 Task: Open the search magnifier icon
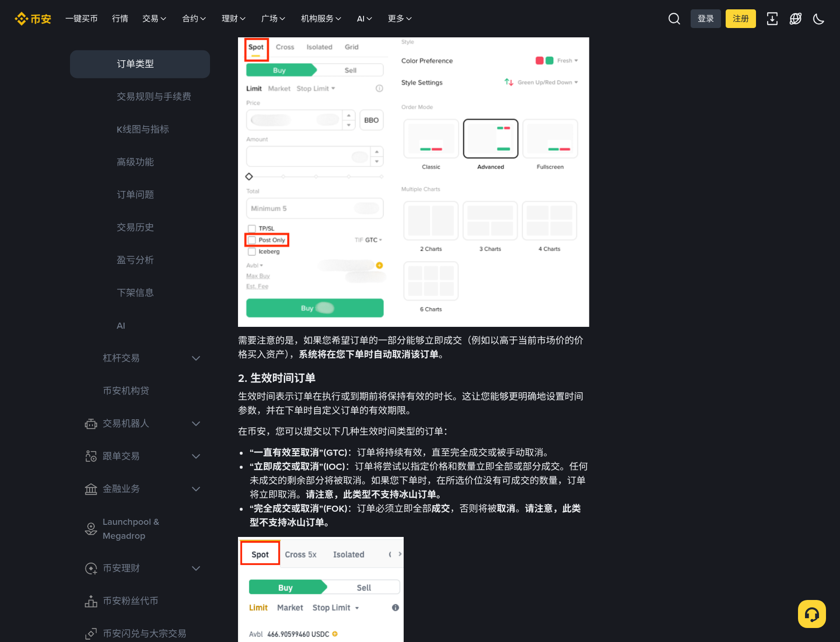pos(674,19)
